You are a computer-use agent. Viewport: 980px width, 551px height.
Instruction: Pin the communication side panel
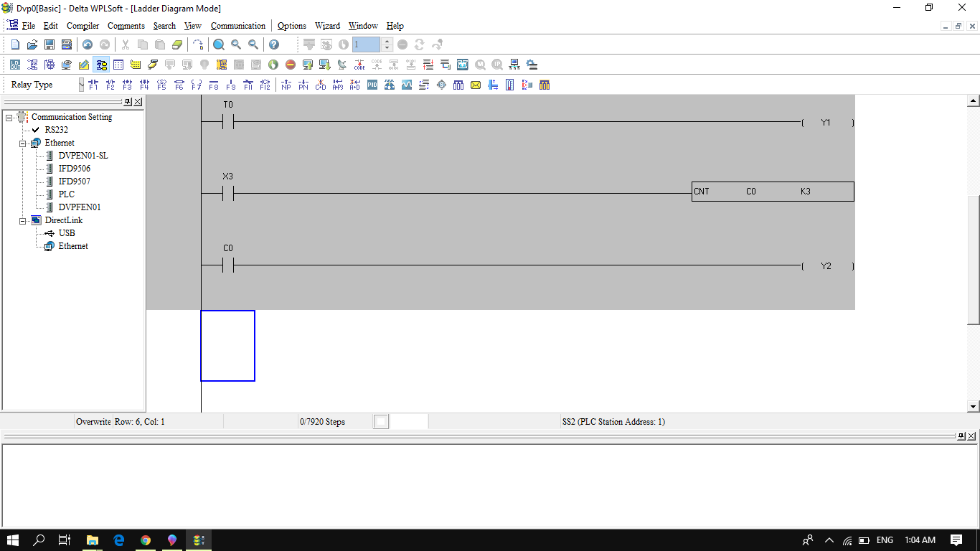128,102
